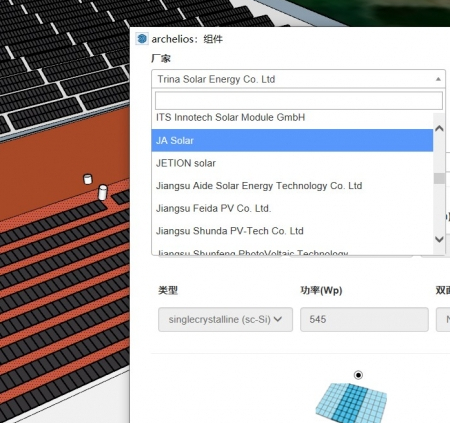Pick Jiangsu Aide Solar Energy Technology Co. Ltd
Image resolution: width=450 pixels, height=423 pixels.
[292, 186]
